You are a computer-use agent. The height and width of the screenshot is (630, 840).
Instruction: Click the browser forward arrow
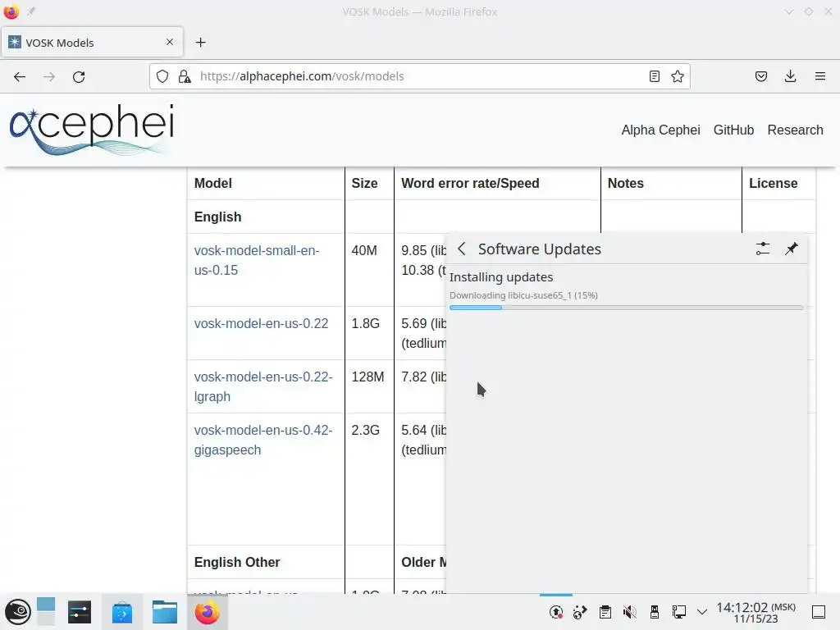point(49,76)
